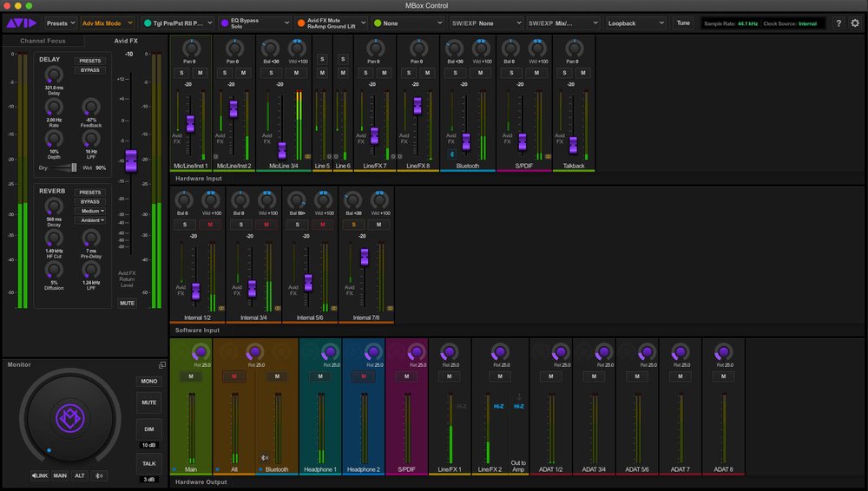Click the Talkback Pan knob
The height and width of the screenshot is (491, 868).
pyautogui.click(x=574, y=49)
